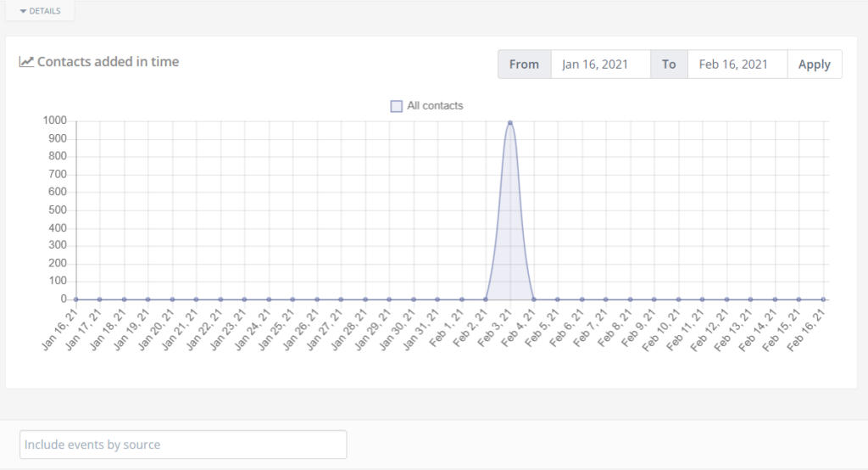Click the Contacts added in time heading
Viewport: 868px width, 470px height.
point(108,62)
